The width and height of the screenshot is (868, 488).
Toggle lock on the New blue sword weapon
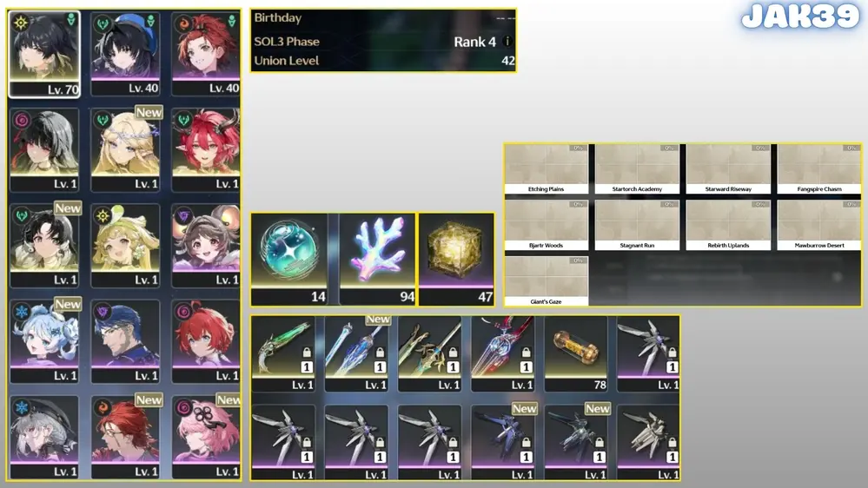click(380, 352)
